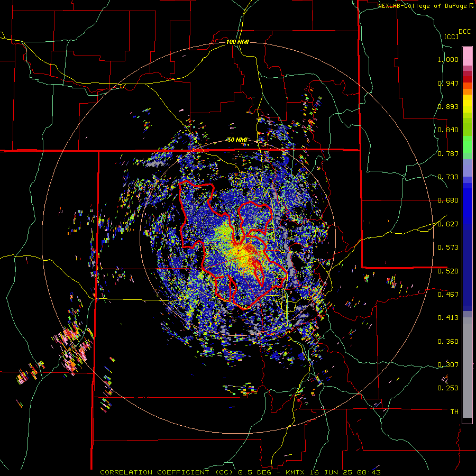476x476 pixels.
Task: Pick the pink segment of the color bar
Action: [467, 56]
